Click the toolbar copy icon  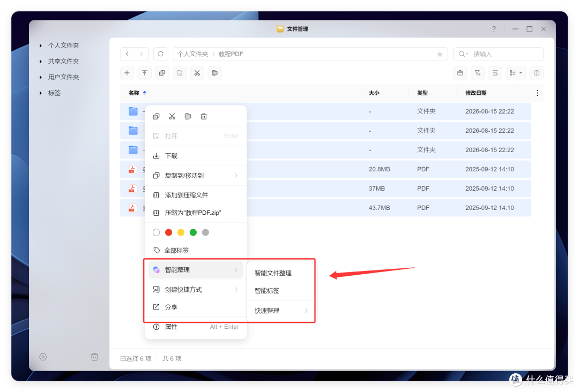click(162, 73)
